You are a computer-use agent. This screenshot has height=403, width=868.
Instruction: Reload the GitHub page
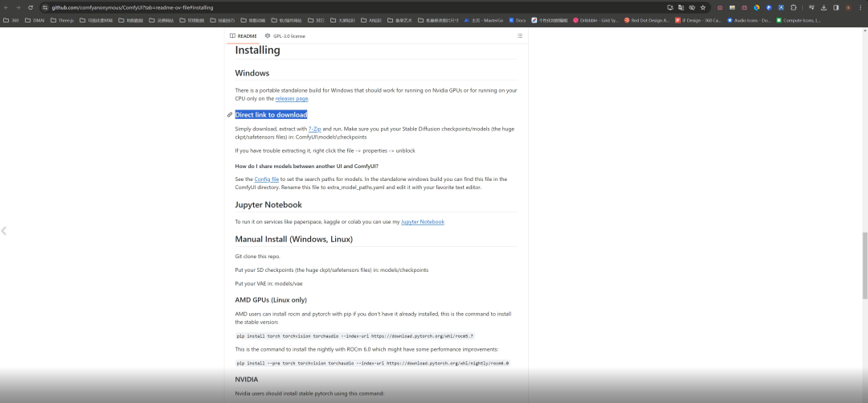point(30,8)
